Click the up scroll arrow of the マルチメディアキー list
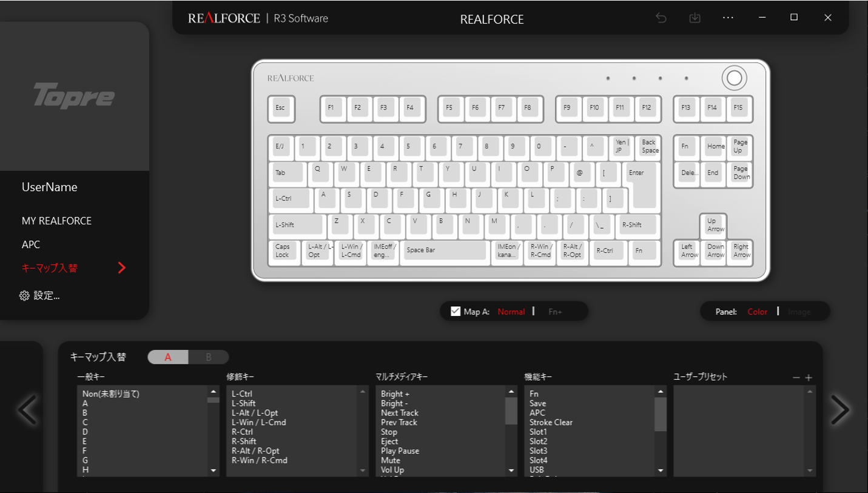The height and width of the screenshot is (493, 868). coord(512,391)
